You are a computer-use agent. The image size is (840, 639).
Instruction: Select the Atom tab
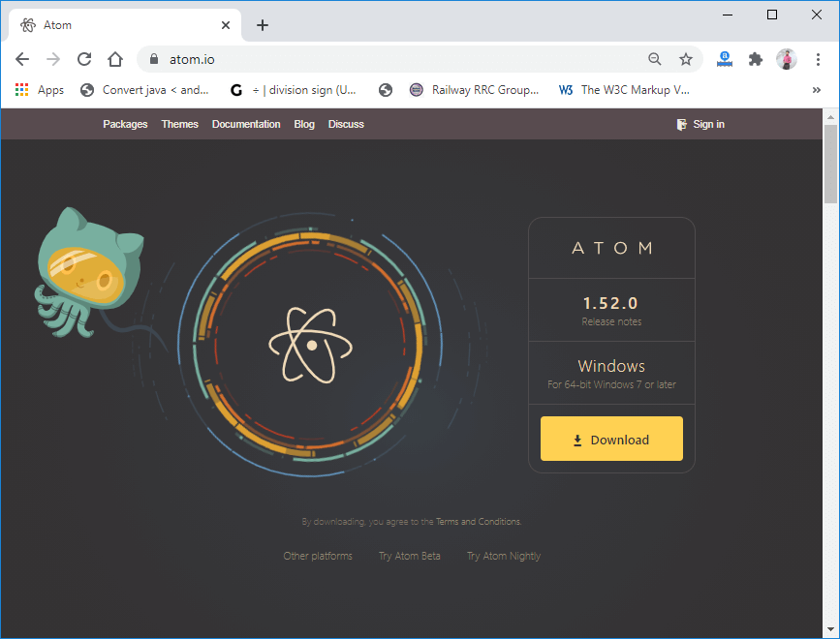(x=125, y=25)
